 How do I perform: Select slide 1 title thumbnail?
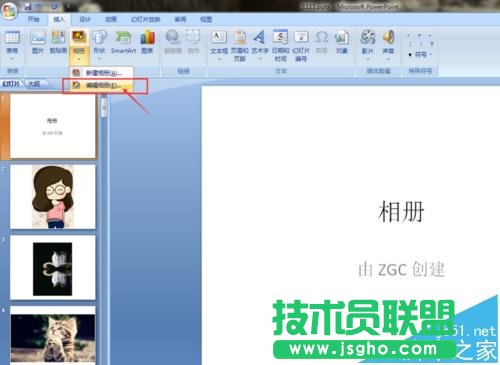(x=53, y=126)
